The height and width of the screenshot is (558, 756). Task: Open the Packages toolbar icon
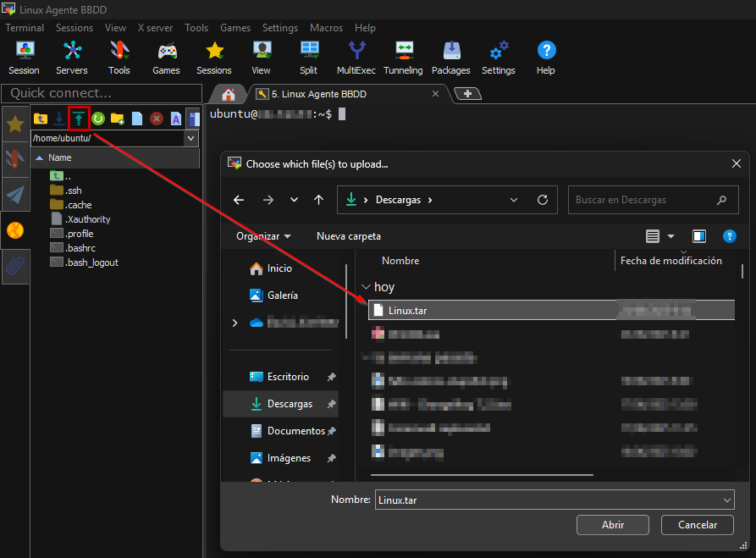450,57
